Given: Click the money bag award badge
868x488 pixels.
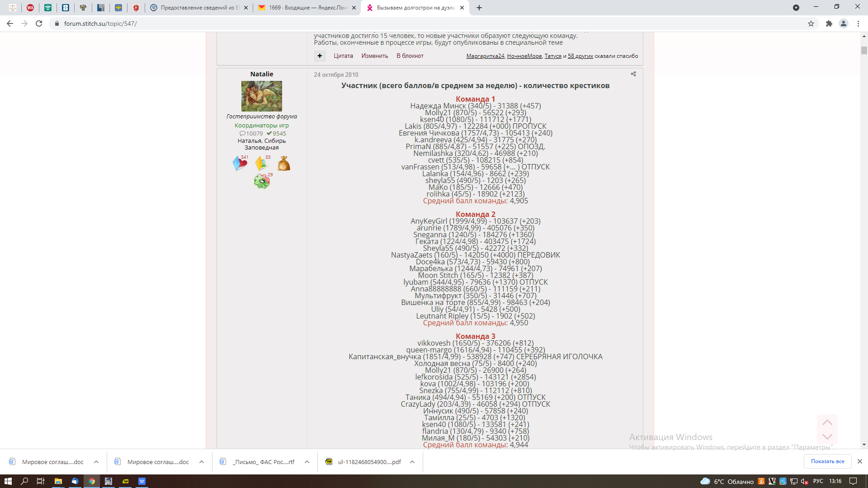Looking at the screenshot, I should tap(283, 164).
